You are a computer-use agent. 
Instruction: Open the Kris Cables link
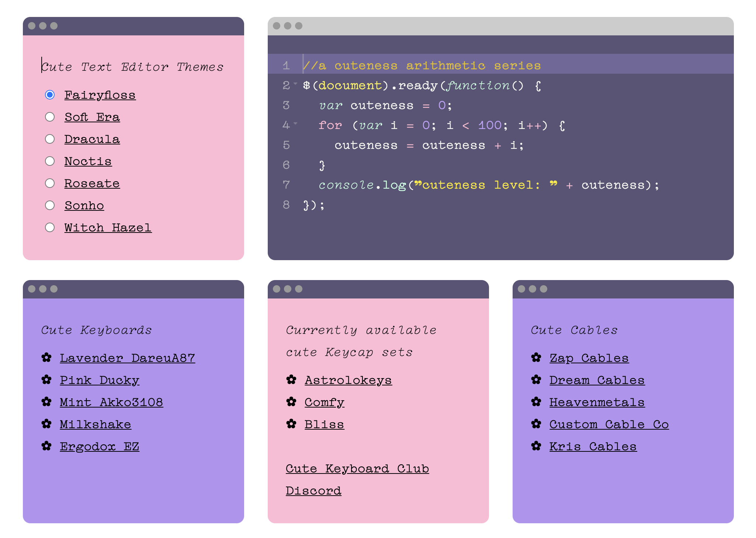(593, 447)
